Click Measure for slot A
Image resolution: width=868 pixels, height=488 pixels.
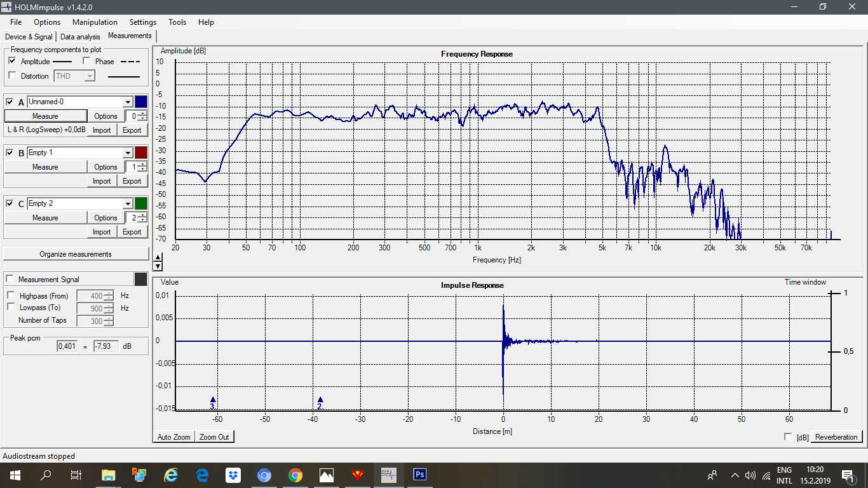coord(45,116)
